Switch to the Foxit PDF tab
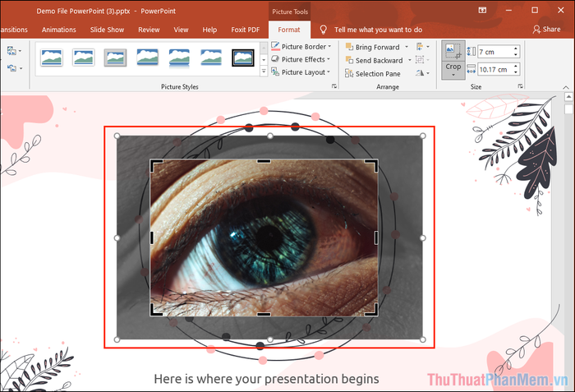Screen dimensions: 575x392 tap(246, 30)
